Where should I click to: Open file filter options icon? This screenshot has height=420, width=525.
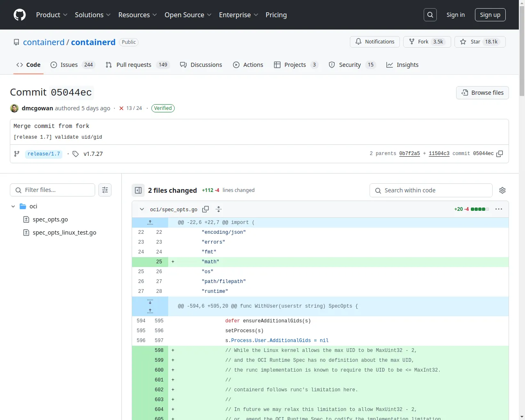pos(105,190)
